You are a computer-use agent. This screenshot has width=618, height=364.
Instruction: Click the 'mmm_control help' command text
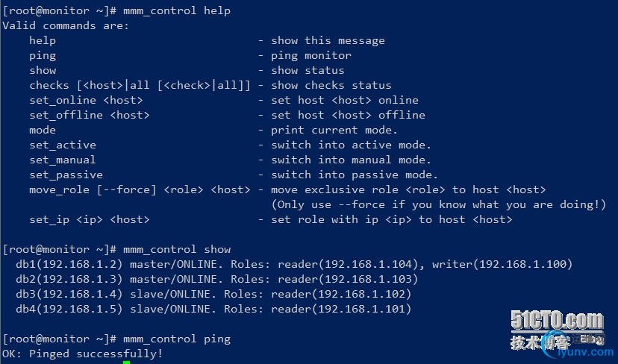tap(177, 10)
